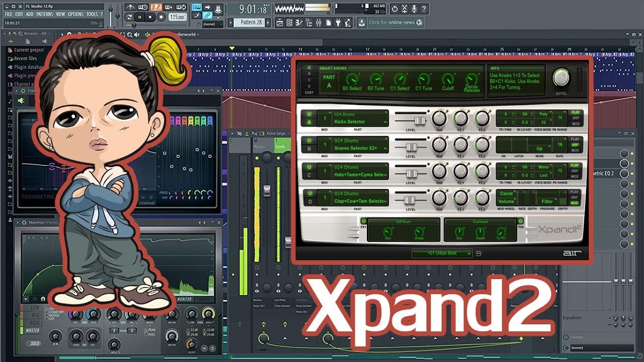The width and height of the screenshot is (644, 362).
Task: Enable PLAY mode on part A row
Action: pyautogui.click(x=575, y=113)
